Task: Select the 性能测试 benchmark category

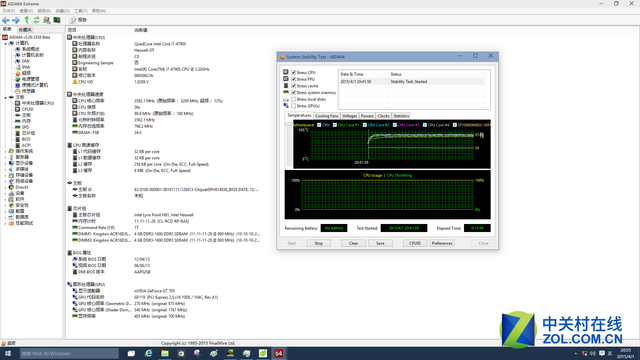Action: coord(21,223)
